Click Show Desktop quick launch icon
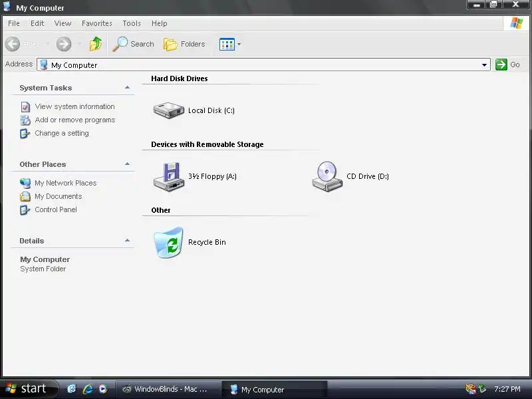 click(x=72, y=389)
